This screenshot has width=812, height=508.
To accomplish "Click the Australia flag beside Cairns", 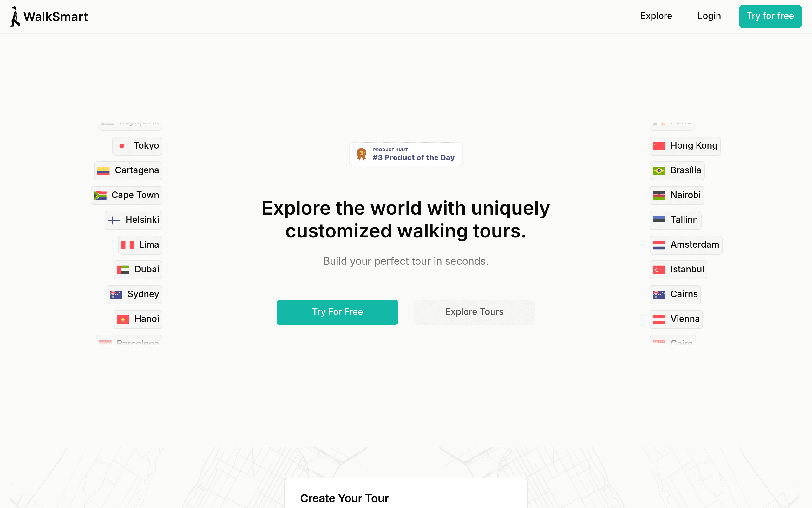I will (659, 295).
